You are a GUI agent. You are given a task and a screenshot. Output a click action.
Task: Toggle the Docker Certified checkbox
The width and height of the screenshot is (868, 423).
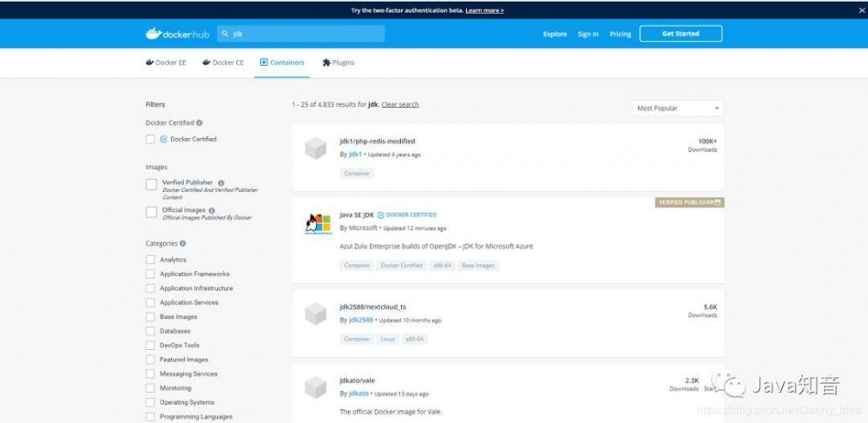(150, 139)
